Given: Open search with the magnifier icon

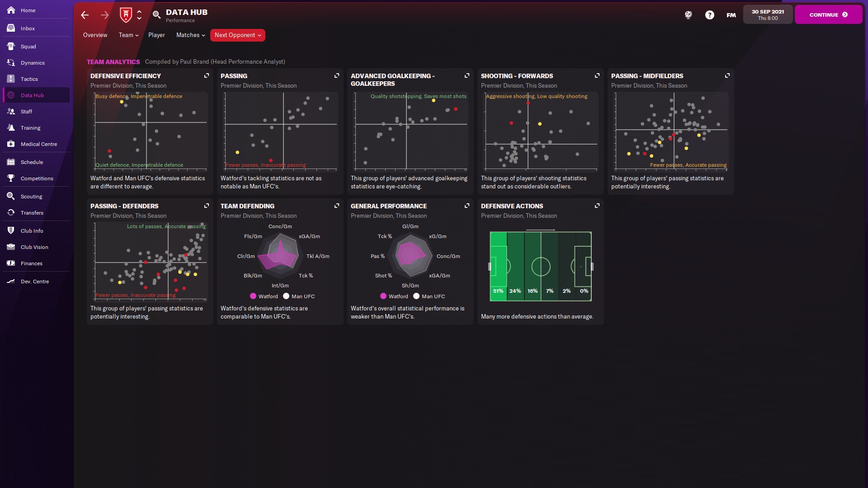Looking at the screenshot, I should 156,15.
